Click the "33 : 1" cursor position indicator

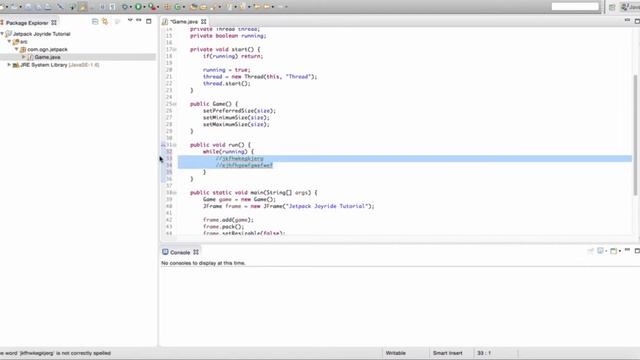point(484,353)
